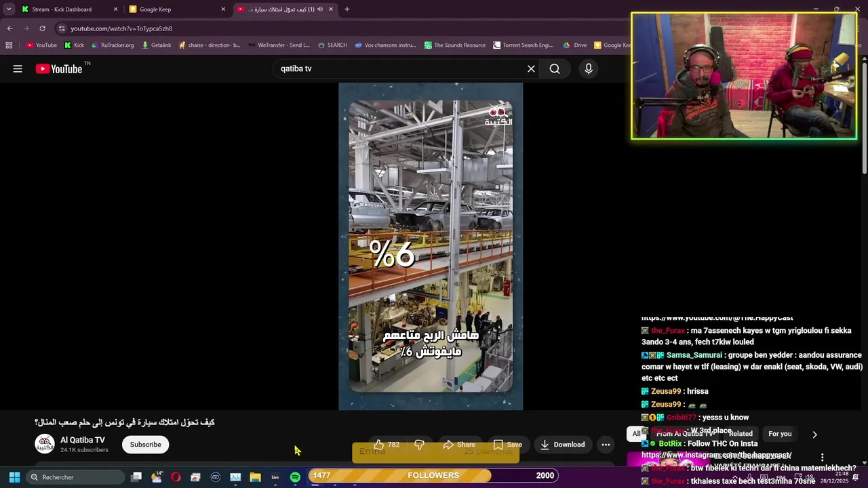
Task: Open Getalink bookmark
Action: (x=156, y=45)
